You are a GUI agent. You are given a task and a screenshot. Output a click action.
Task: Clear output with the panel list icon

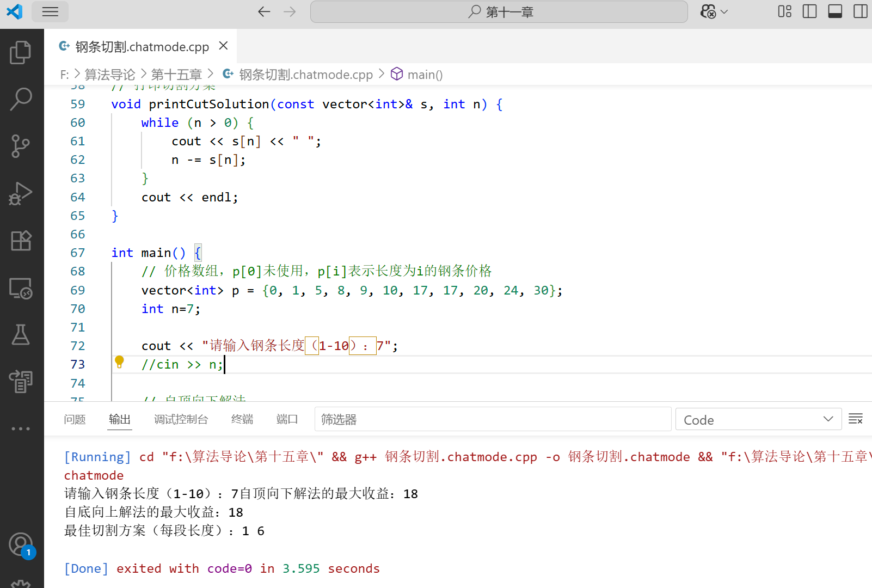coord(856,419)
